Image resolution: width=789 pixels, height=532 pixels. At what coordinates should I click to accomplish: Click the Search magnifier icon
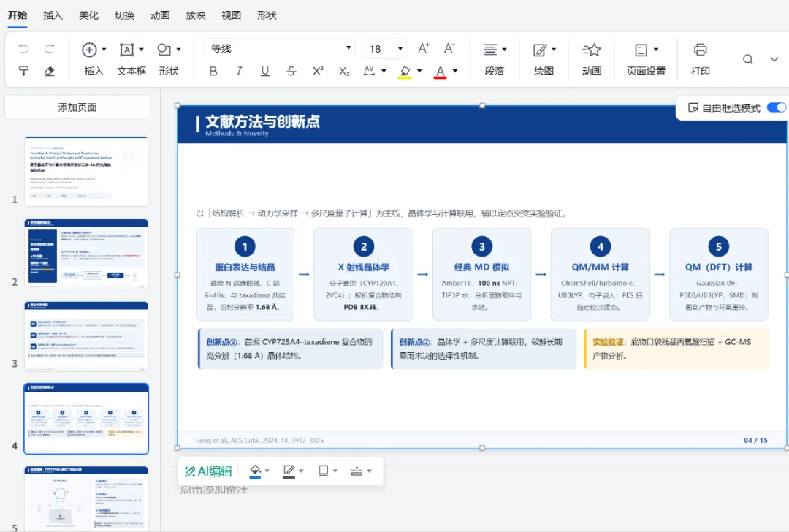pyautogui.click(x=748, y=59)
